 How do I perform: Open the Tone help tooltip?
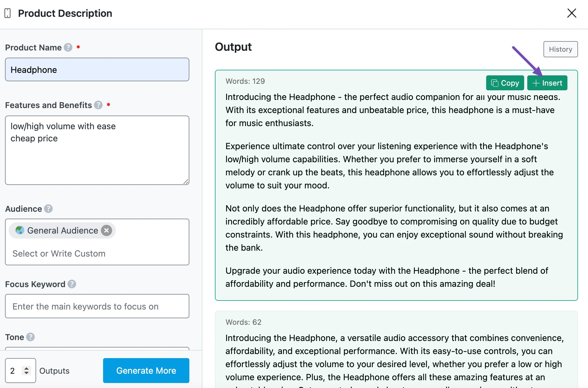(30, 337)
